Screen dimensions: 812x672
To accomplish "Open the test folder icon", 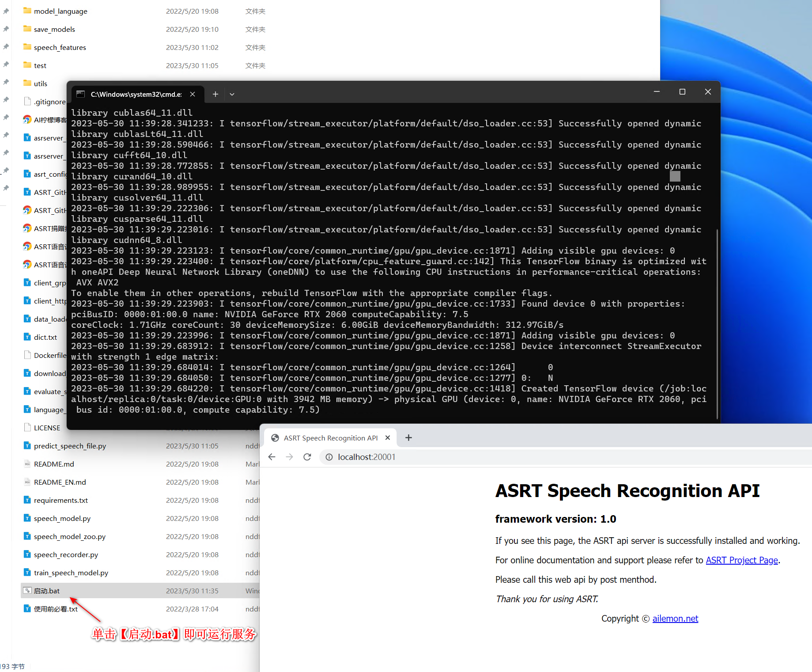I will point(27,65).
